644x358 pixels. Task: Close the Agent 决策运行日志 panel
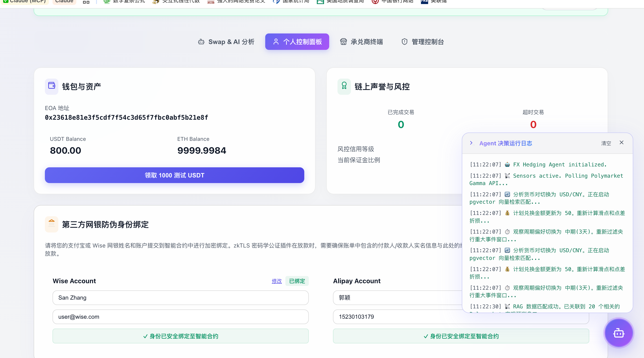pyautogui.click(x=622, y=142)
